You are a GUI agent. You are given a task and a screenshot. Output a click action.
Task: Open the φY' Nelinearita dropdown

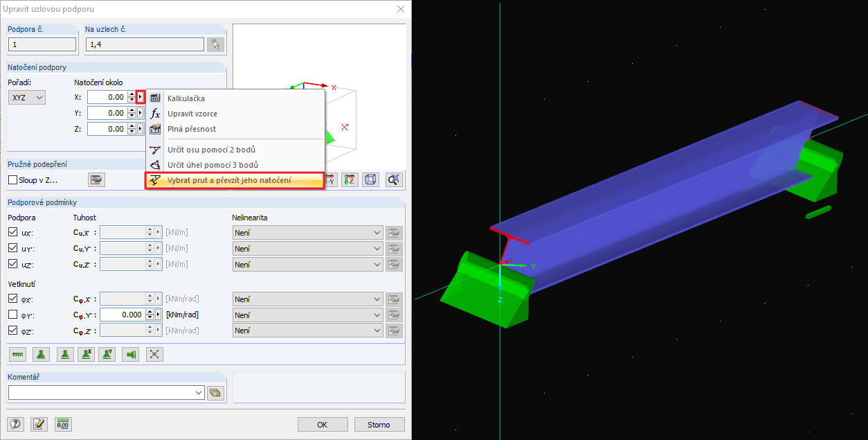[307, 315]
